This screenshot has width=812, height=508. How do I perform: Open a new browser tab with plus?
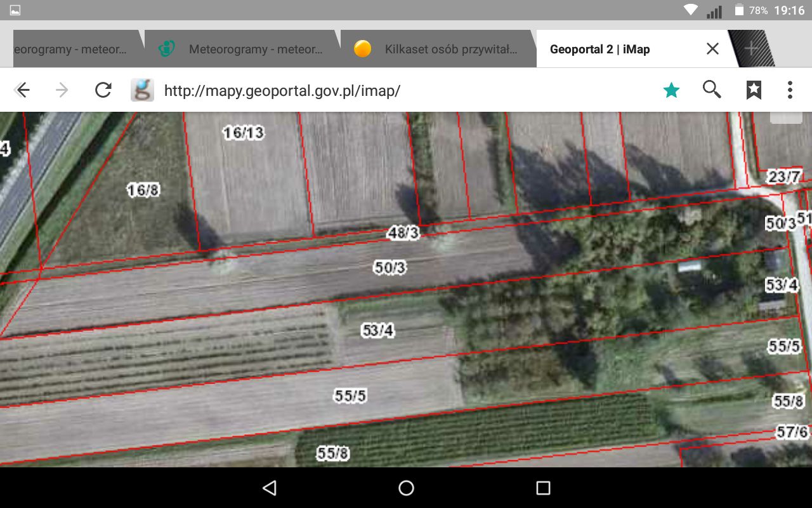(752, 49)
